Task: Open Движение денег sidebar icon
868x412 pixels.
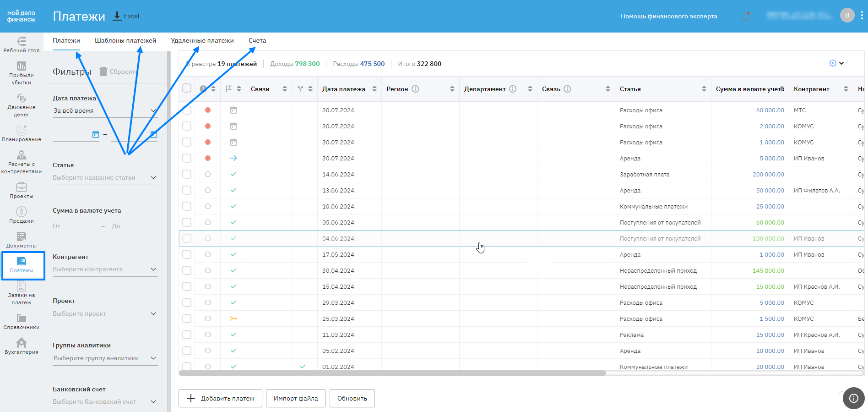Action: [21, 105]
